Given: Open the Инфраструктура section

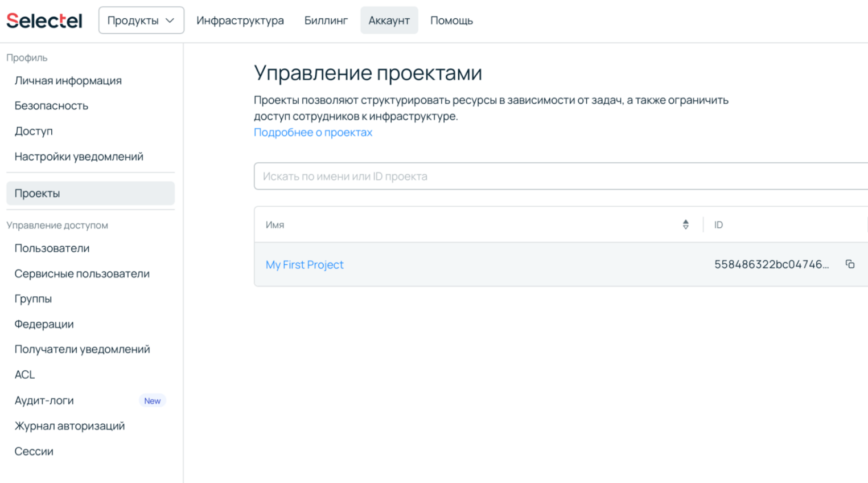Looking at the screenshot, I should click(240, 20).
